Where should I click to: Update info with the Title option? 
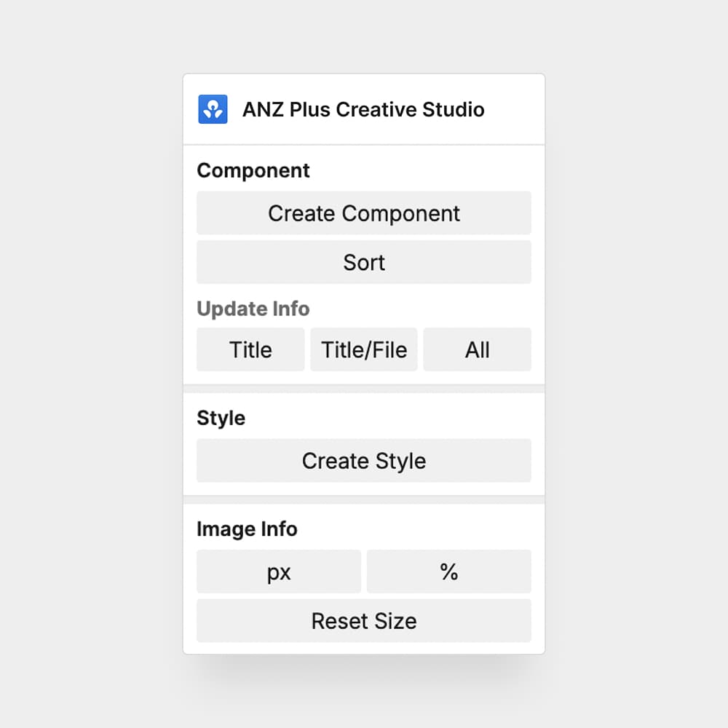tap(250, 349)
